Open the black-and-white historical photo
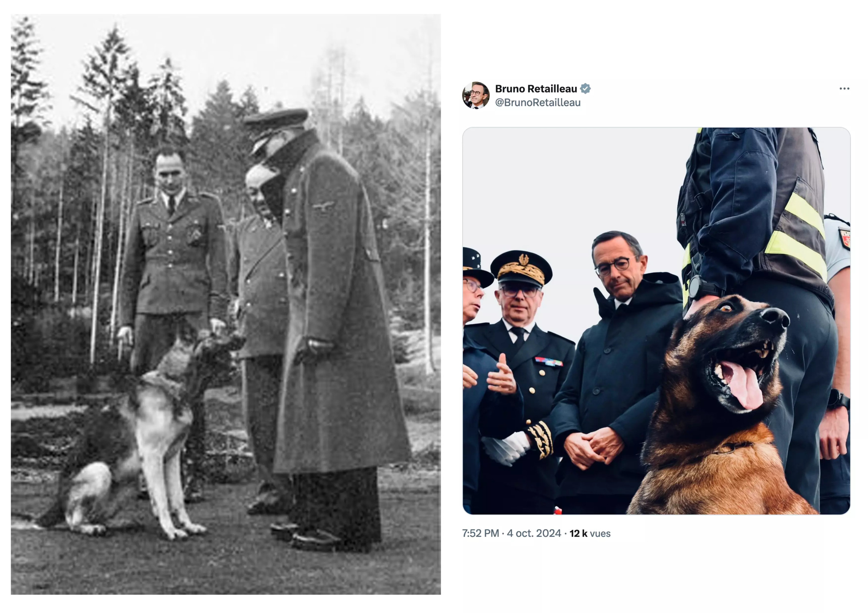The height and width of the screenshot is (613, 868). [226, 304]
